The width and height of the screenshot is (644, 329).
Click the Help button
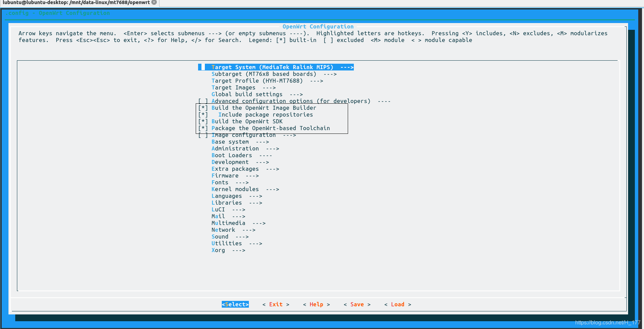pos(317,304)
